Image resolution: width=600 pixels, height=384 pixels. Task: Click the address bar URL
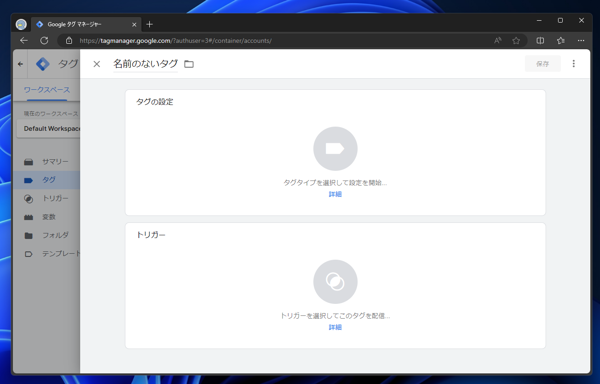click(x=176, y=41)
